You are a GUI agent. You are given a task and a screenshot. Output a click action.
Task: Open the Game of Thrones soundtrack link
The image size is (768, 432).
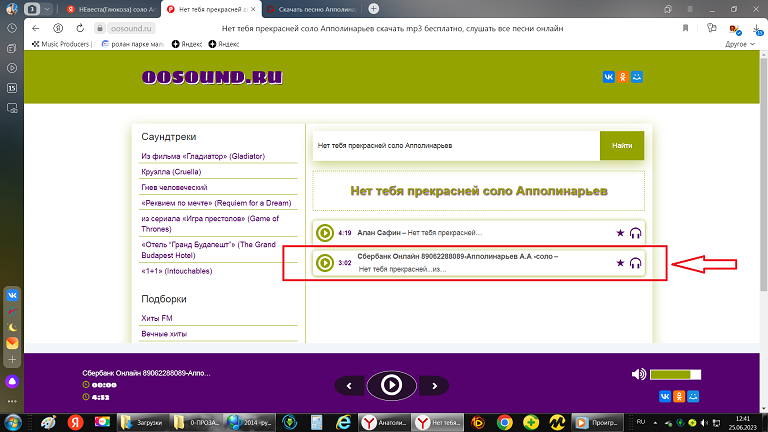pyautogui.click(x=210, y=224)
